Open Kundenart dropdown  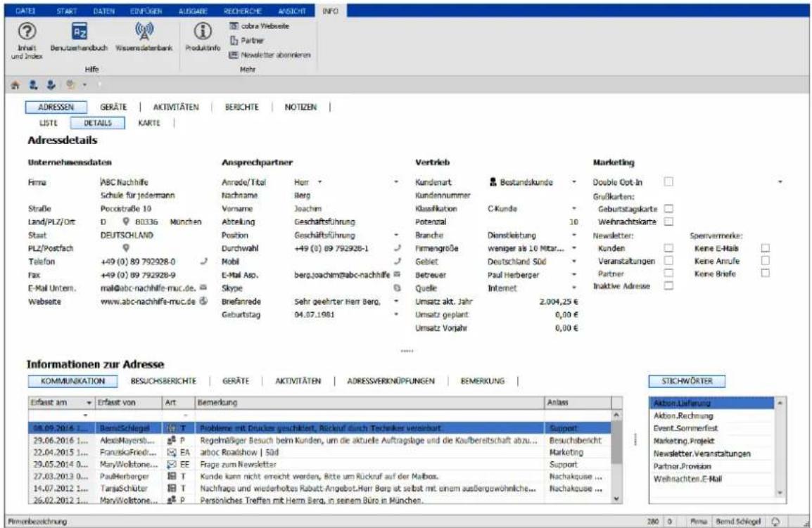tap(573, 182)
